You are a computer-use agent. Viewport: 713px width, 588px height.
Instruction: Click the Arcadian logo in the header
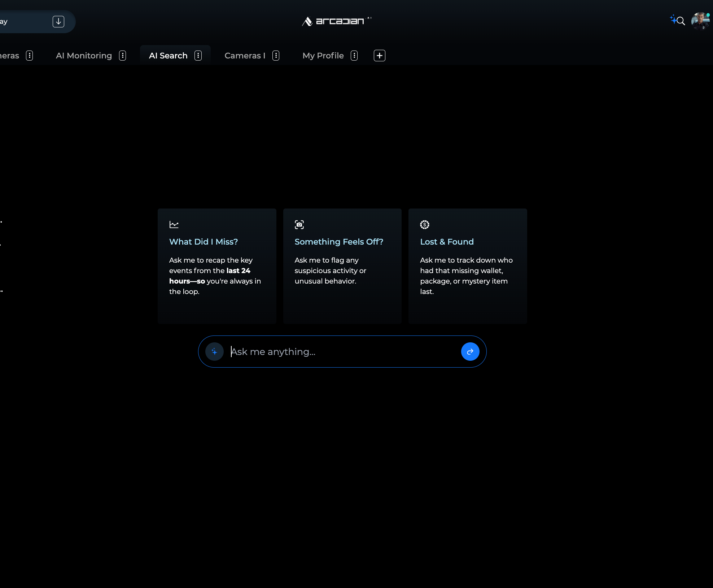tap(336, 21)
